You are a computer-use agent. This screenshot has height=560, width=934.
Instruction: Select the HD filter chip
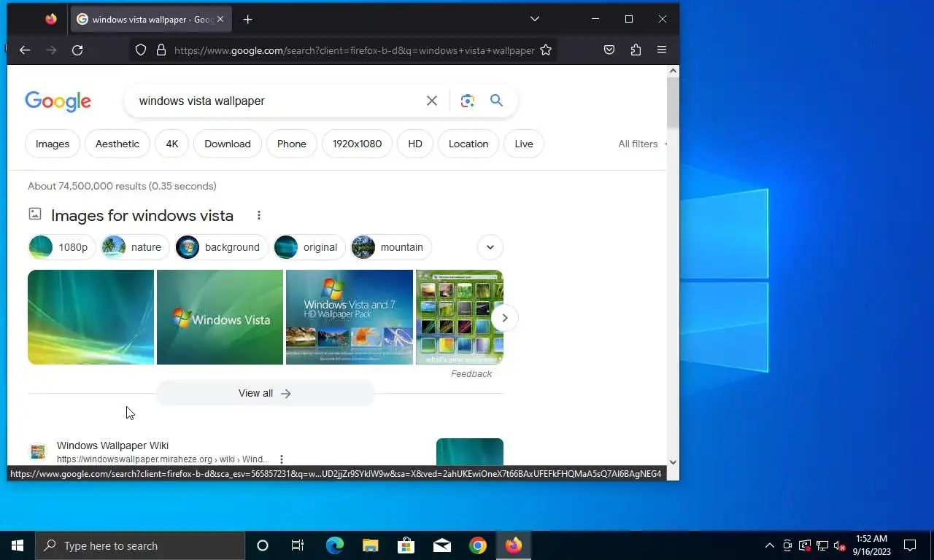(415, 144)
